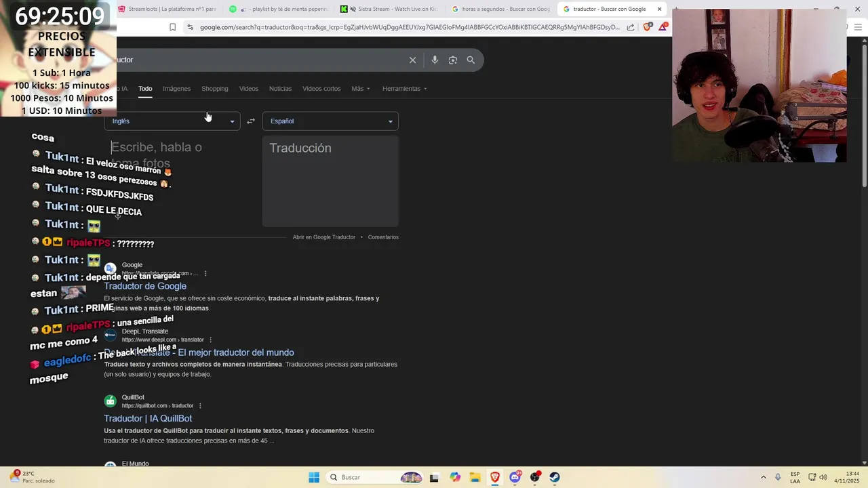Clear the Google search box text
Image resolution: width=868 pixels, height=488 pixels.
[x=412, y=60]
